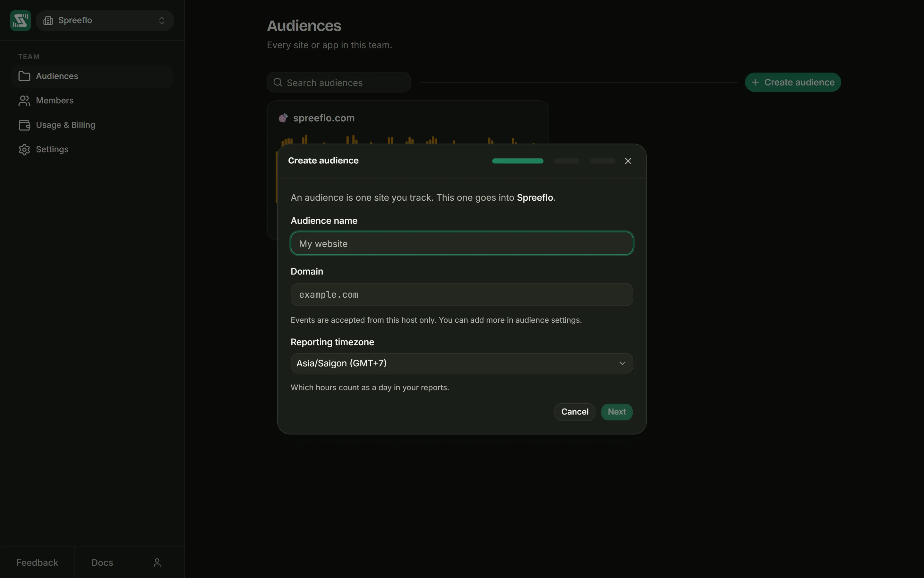The image size is (924, 578).
Task: Open Members in the sidebar
Action: tap(92, 101)
